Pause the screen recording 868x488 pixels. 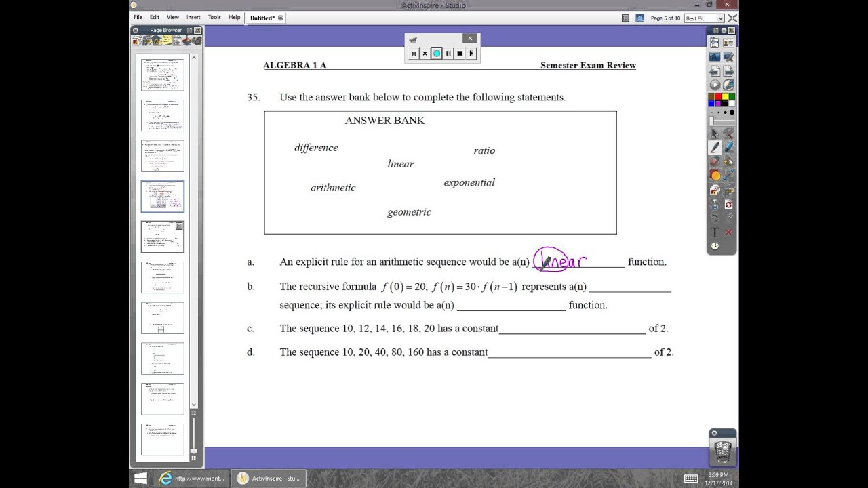(x=448, y=53)
